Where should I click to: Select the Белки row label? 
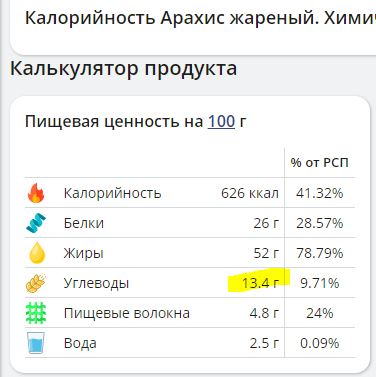point(84,223)
